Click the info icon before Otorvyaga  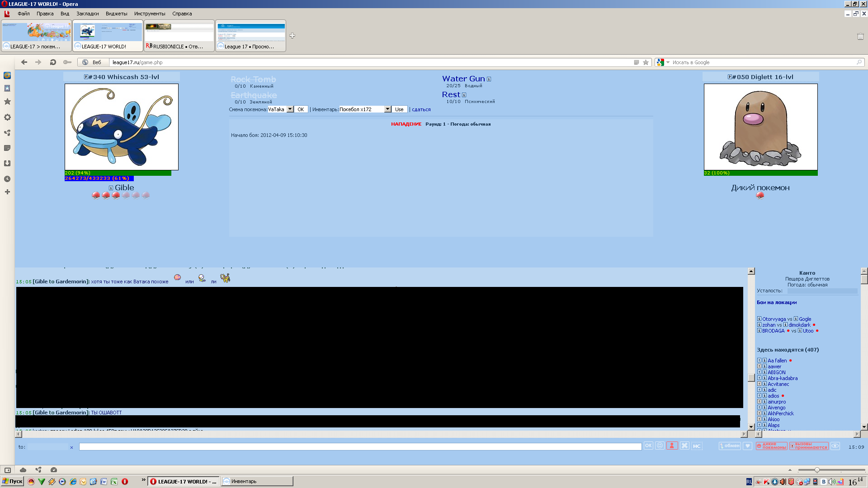point(759,319)
